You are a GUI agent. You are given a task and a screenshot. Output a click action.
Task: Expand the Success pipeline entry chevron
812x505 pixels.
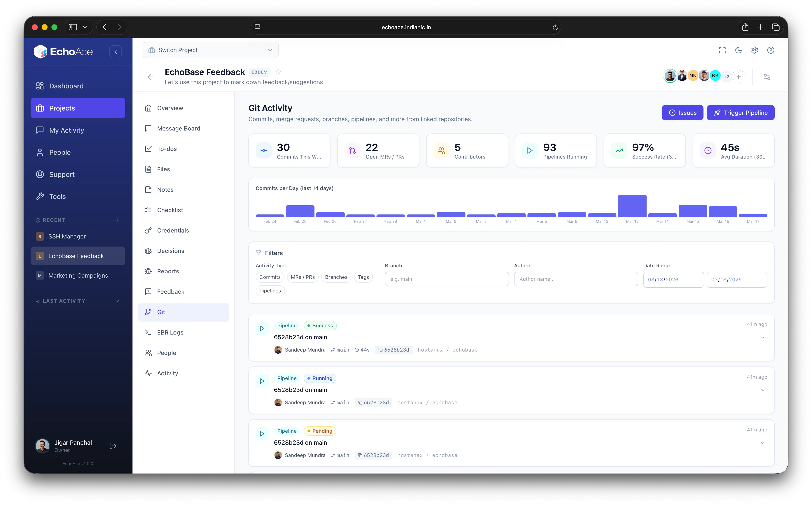click(762, 337)
